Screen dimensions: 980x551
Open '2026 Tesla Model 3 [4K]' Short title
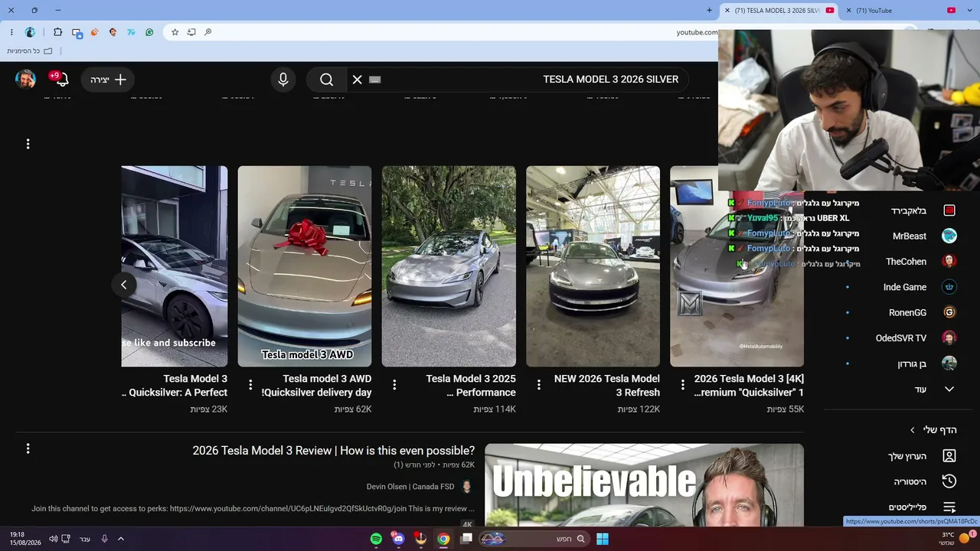click(748, 386)
